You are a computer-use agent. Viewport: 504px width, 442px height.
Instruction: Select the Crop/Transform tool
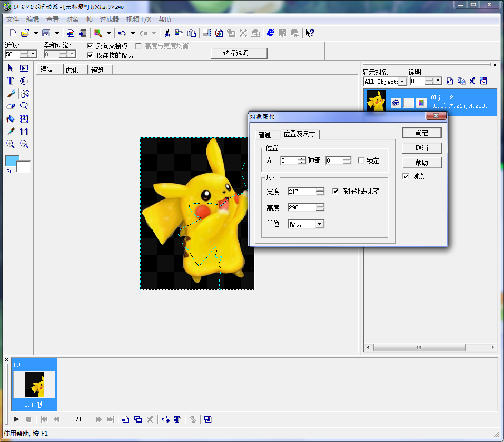[24, 119]
